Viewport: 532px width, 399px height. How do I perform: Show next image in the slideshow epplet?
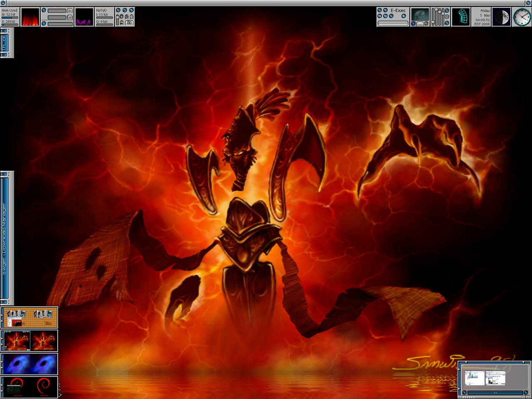coord(426,23)
